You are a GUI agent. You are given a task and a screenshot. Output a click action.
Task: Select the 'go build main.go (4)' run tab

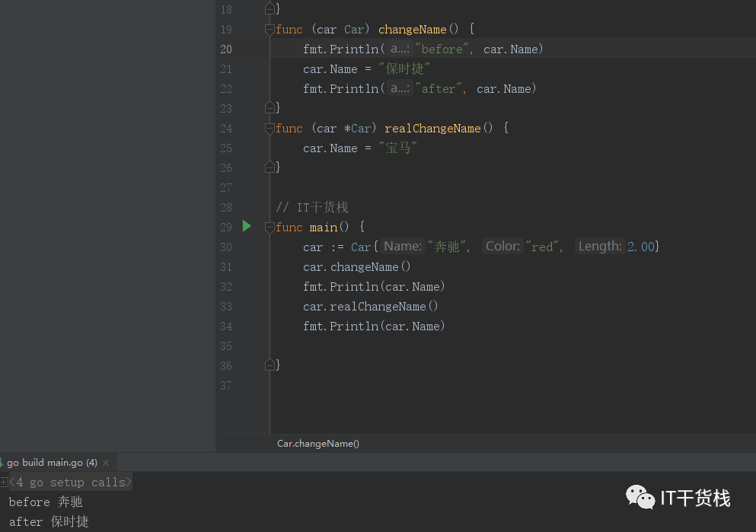pos(52,463)
